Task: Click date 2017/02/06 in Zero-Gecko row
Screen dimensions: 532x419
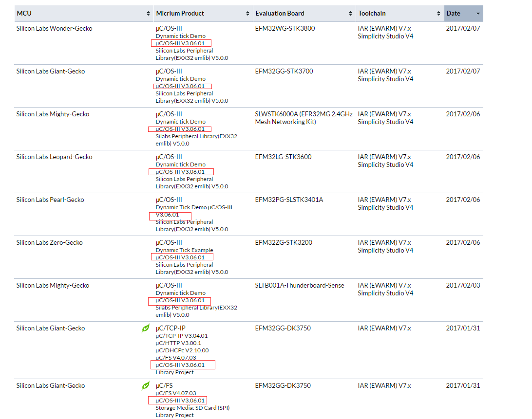Action: (x=463, y=242)
